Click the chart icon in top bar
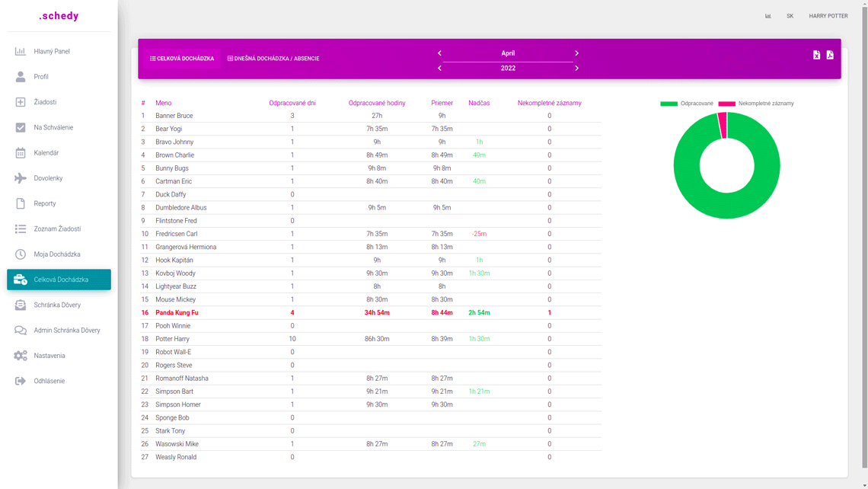The height and width of the screenshot is (489, 868). tap(768, 16)
